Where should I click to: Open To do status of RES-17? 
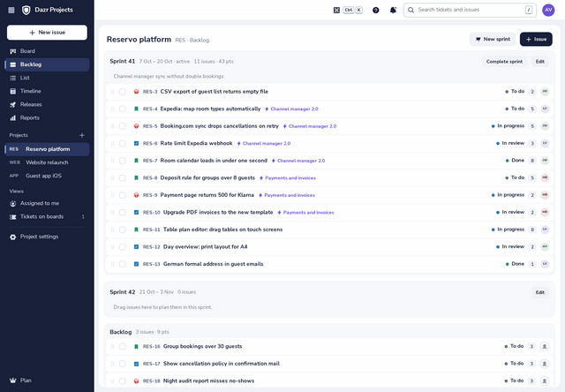coord(514,364)
